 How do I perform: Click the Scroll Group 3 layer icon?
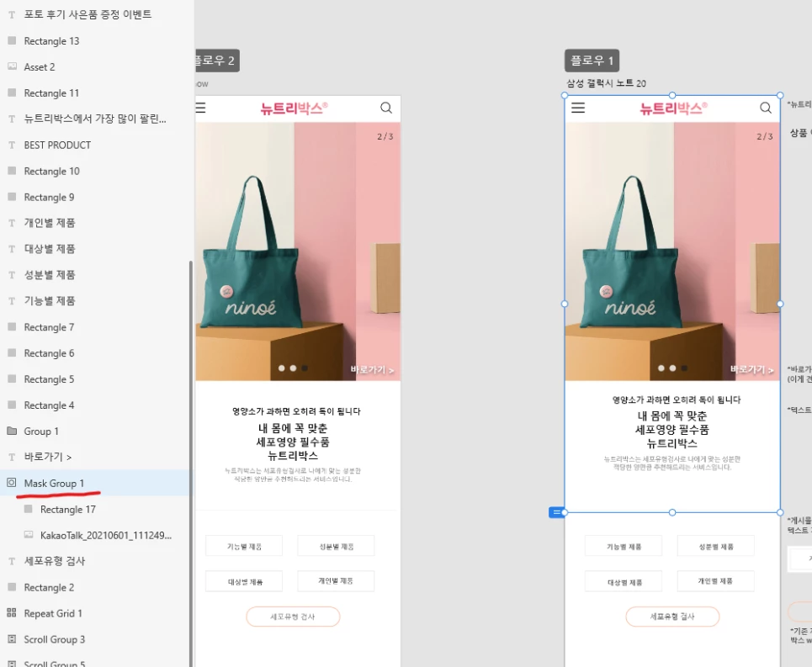(12, 638)
